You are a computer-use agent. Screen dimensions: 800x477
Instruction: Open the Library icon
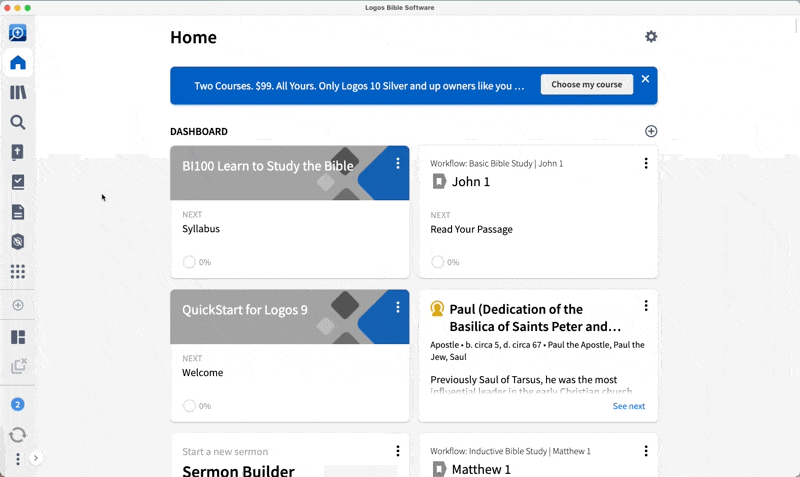18,92
